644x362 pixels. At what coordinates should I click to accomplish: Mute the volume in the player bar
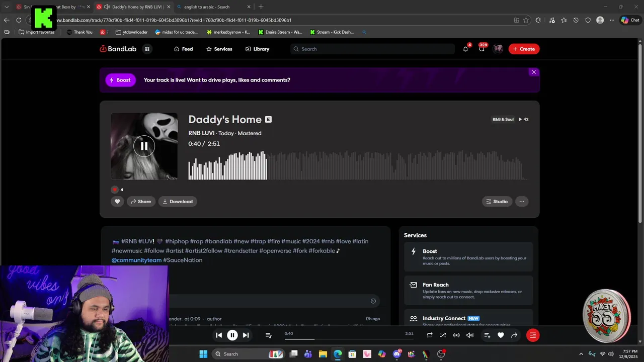[470, 335]
